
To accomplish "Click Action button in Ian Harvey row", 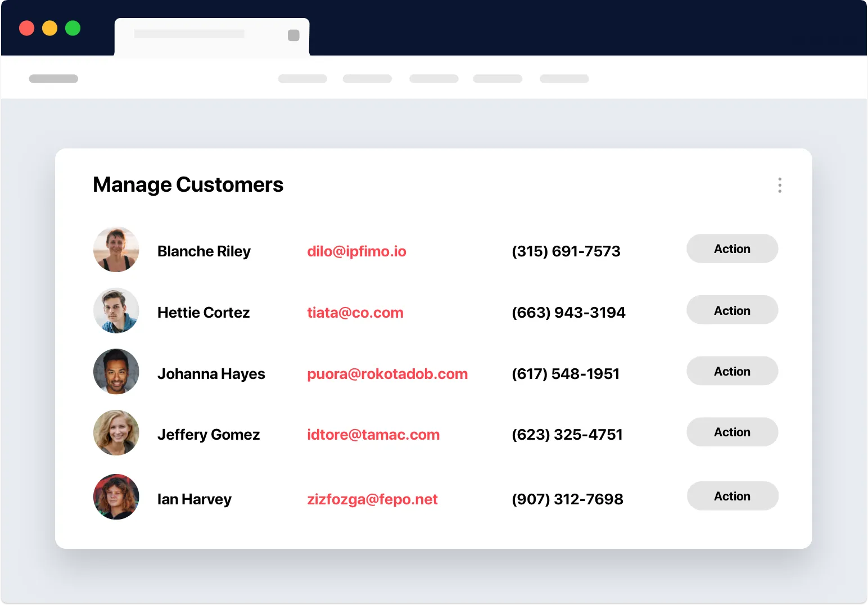I will (732, 496).
